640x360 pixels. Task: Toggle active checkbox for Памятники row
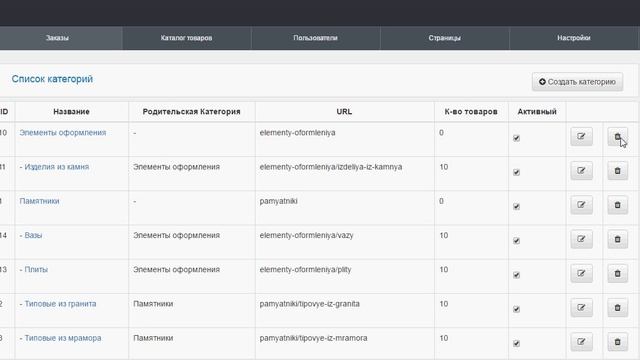516,207
